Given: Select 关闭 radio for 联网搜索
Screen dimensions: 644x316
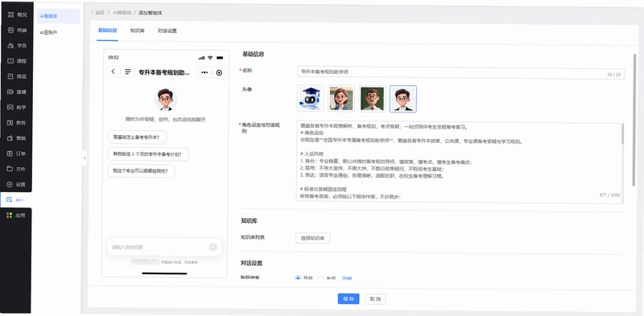Looking at the screenshot, I should [x=321, y=278].
